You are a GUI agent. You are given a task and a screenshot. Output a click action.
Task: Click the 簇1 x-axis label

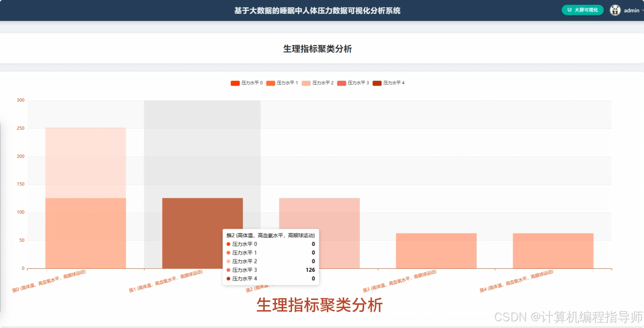tap(166, 281)
